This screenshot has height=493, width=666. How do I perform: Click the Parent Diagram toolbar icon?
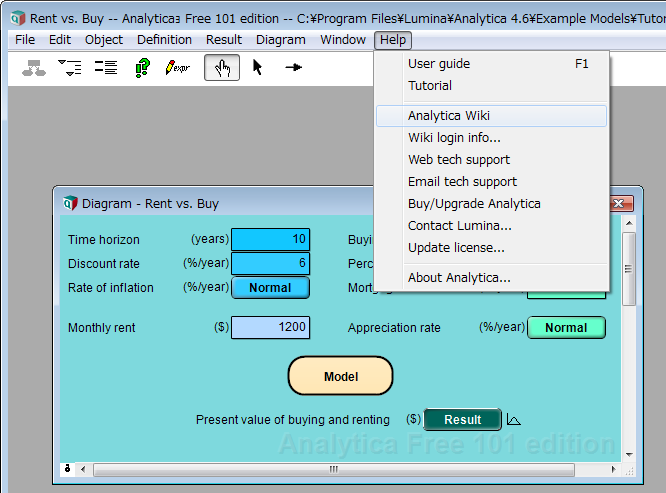pos(34,68)
